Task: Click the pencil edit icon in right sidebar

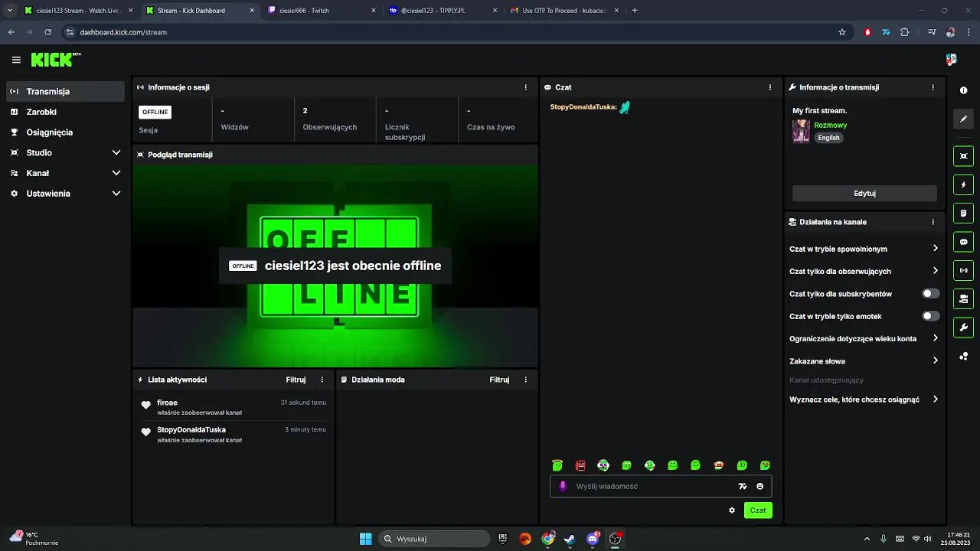Action: [963, 119]
